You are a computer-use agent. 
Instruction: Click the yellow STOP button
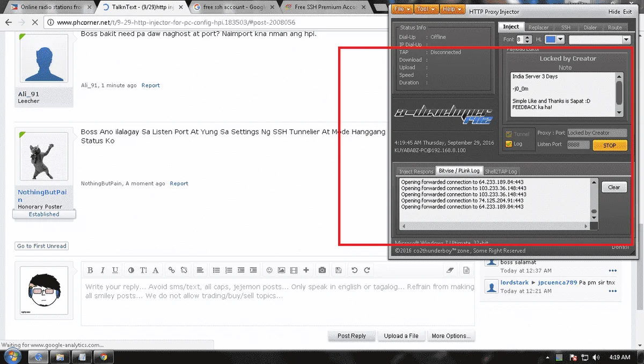pos(610,145)
